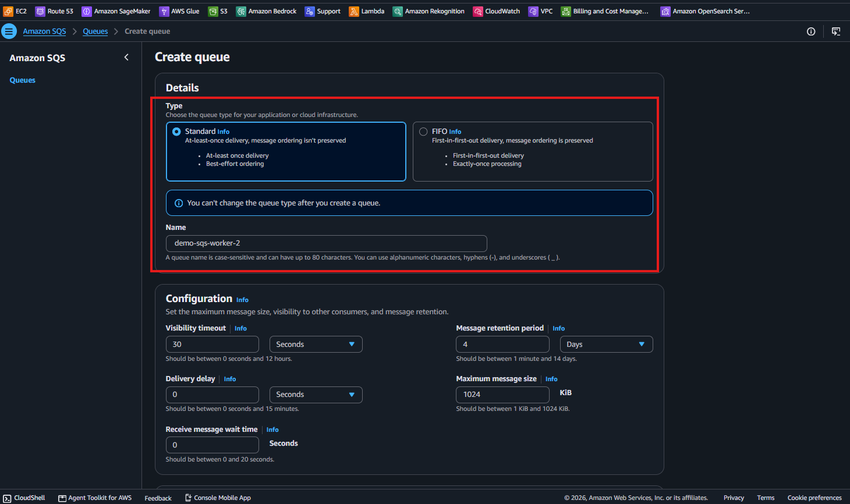The image size is (850, 504).
Task: Open Info link beside Configuration heading
Action: pyautogui.click(x=242, y=300)
